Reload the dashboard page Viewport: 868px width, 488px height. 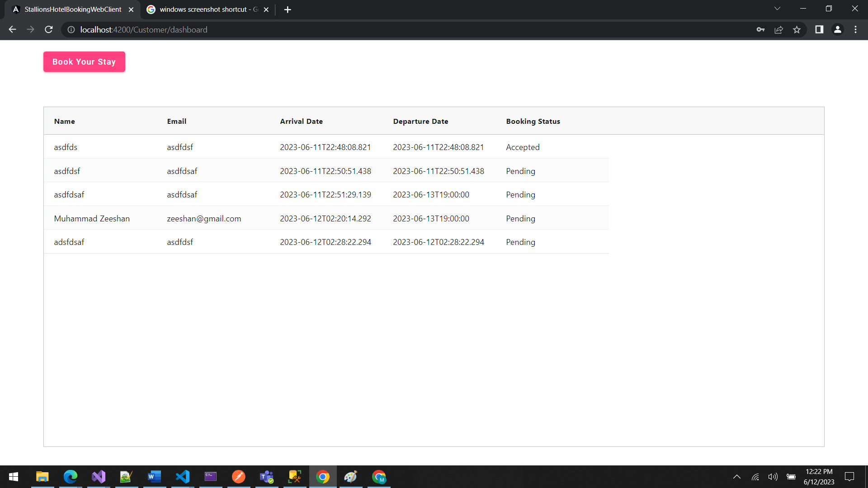point(49,29)
